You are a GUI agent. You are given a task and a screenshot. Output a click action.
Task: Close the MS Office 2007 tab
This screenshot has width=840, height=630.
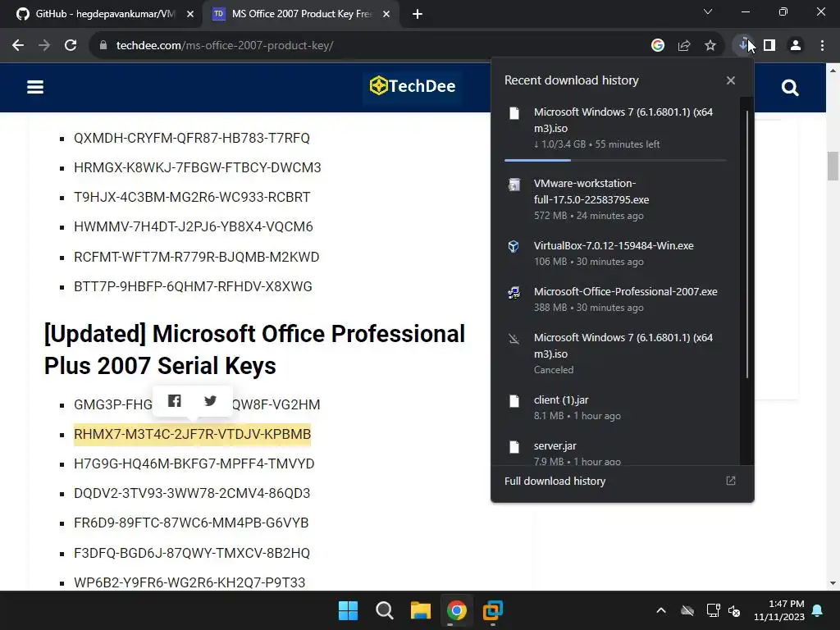(x=386, y=14)
